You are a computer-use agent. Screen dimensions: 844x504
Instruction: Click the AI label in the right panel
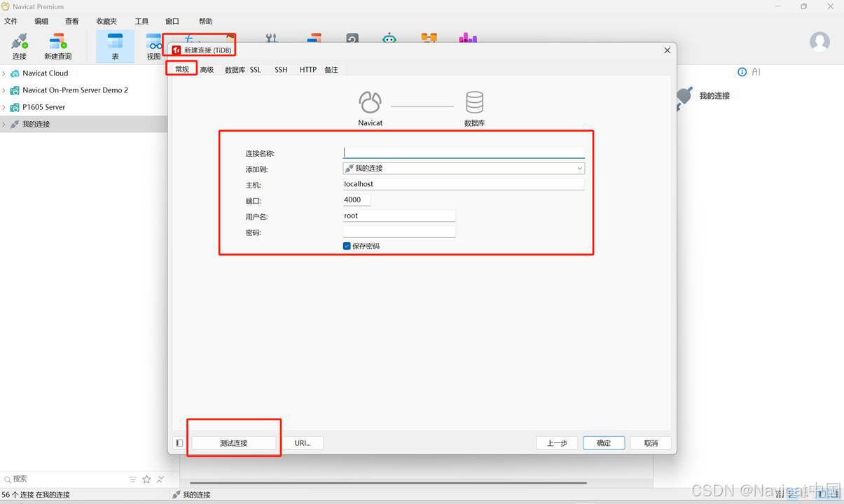pyautogui.click(x=756, y=72)
